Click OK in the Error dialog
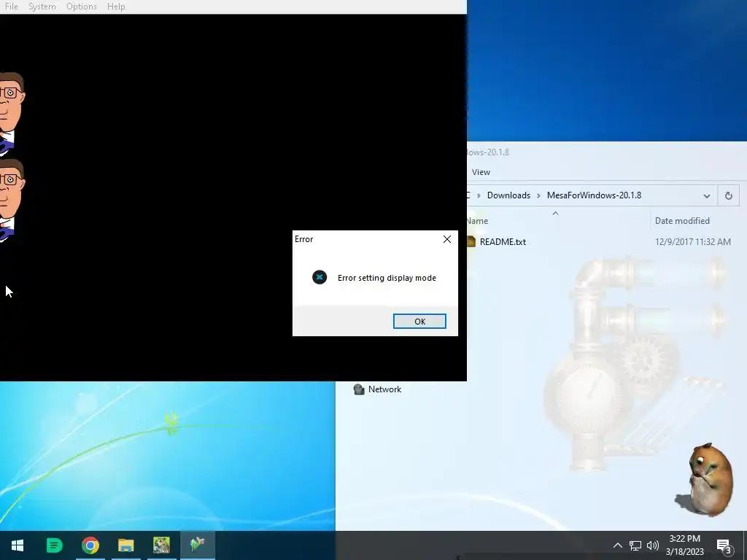Viewport: 747px width, 560px height. (419, 322)
